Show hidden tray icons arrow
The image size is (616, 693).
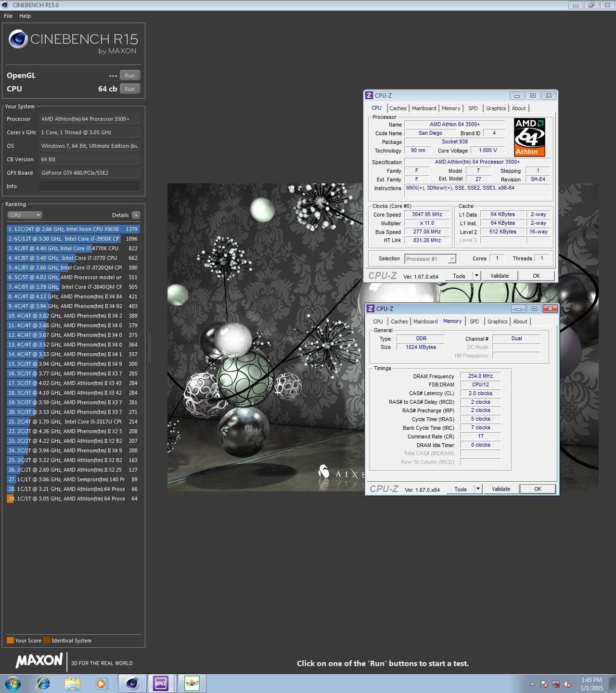532,684
